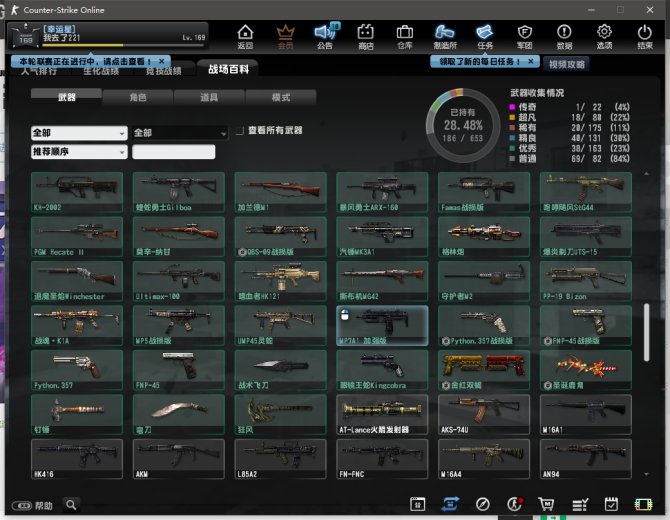The width and height of the screenshot is (670, 520).
Task: Switch to the 战场百科 tab
Action: point(228,69)
